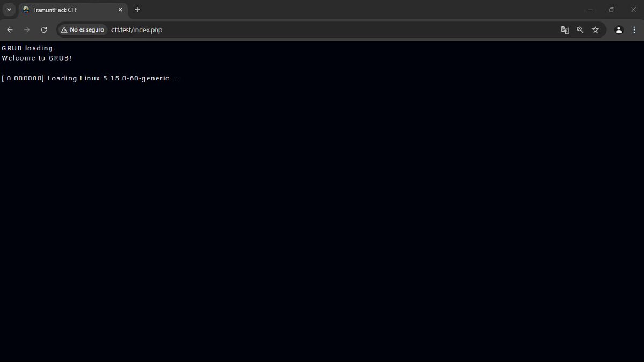
Task: Click the 'Welcome to GRUB!' text
Action: pyautogui.click(x=36, y=58)
